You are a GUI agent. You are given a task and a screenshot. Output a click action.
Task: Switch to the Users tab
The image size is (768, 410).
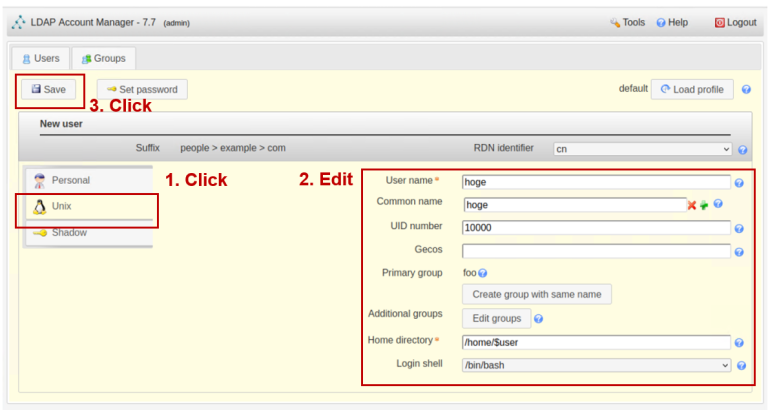pos(41,59)
